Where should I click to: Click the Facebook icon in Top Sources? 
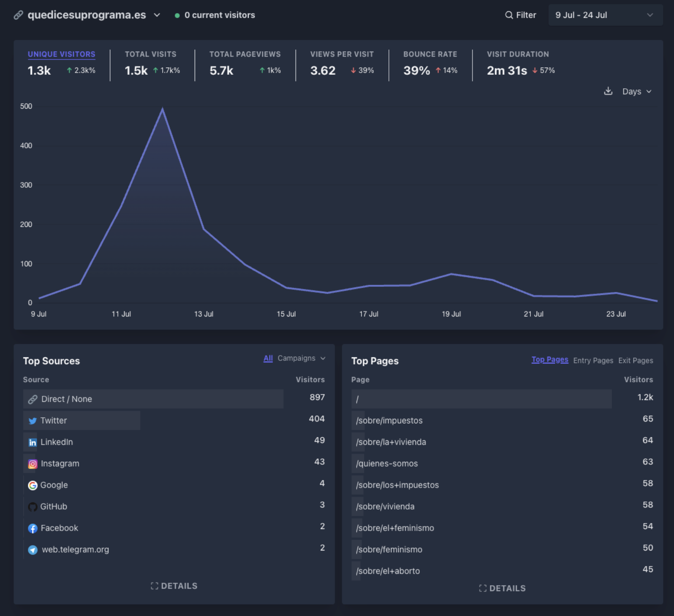tap(33, 528)
